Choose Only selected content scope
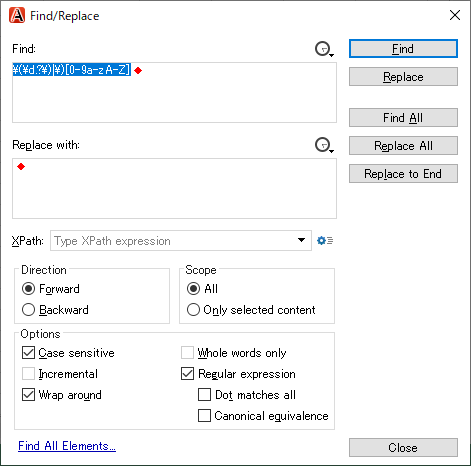The image size is (471, 466). tap(193, 310)
